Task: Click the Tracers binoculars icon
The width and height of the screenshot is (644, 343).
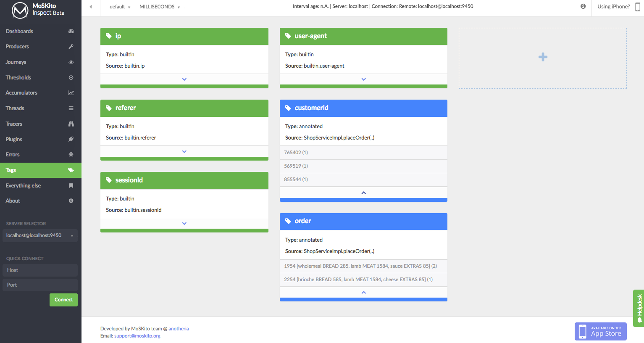Action: pyautogui.click(x=71, y=124)
